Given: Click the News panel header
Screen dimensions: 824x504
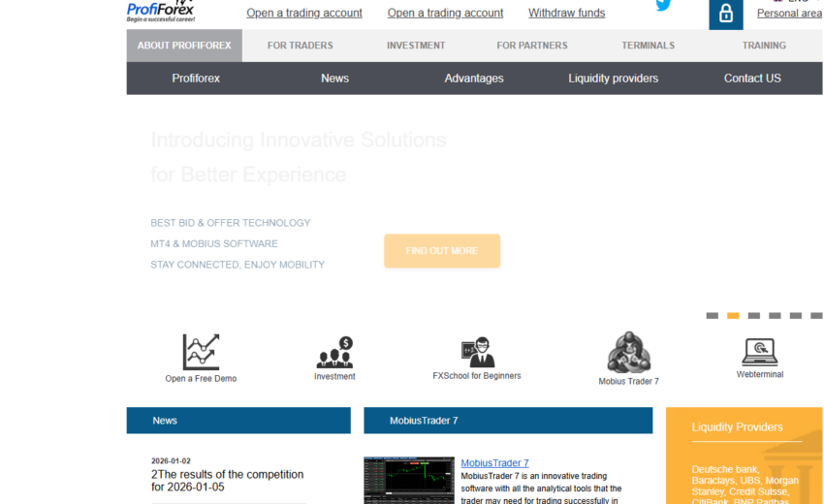Looking at the screenshot, I should (238, 421).
